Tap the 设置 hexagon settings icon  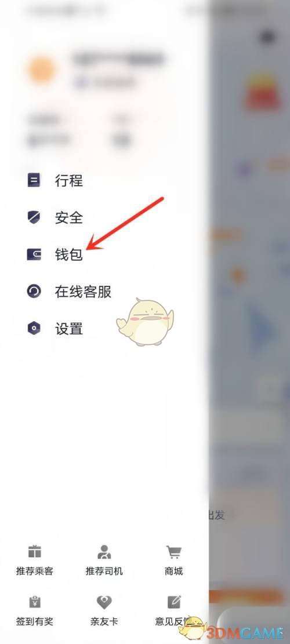34,328
